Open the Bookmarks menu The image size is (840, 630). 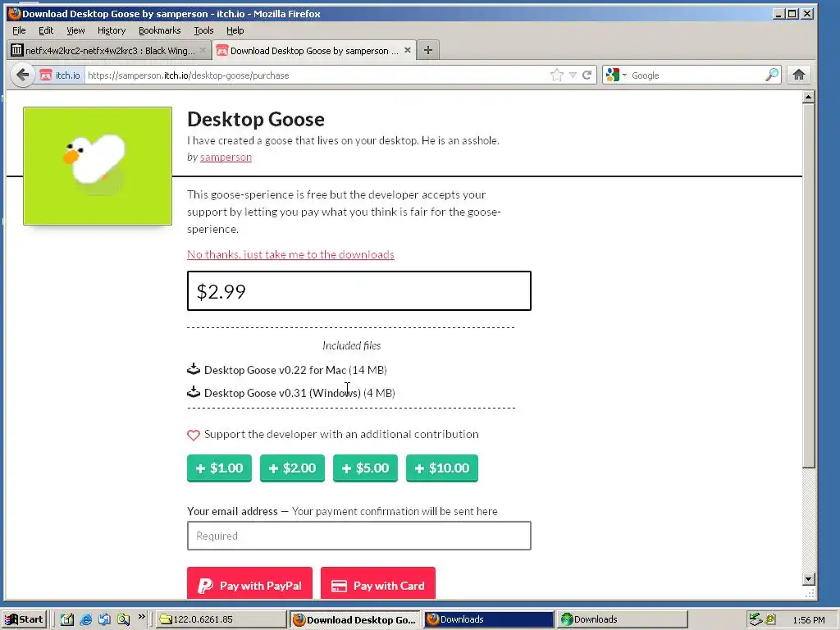click(x=160, y=30)
